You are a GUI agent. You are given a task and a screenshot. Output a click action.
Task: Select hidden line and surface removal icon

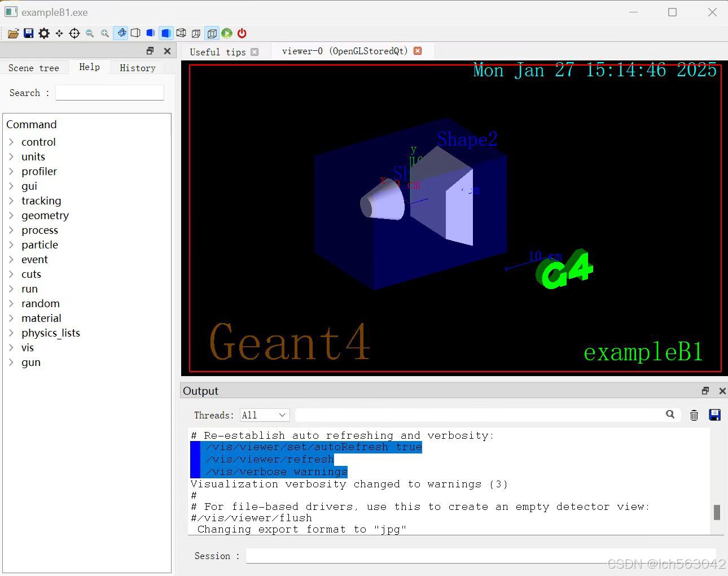[150, 33]
